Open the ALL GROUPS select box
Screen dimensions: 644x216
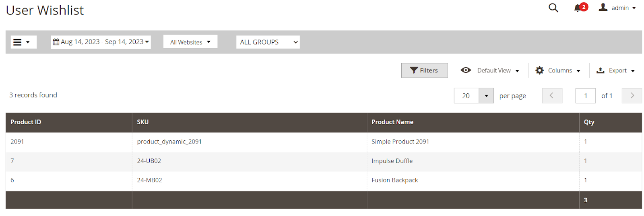click(x=268, y=42)
